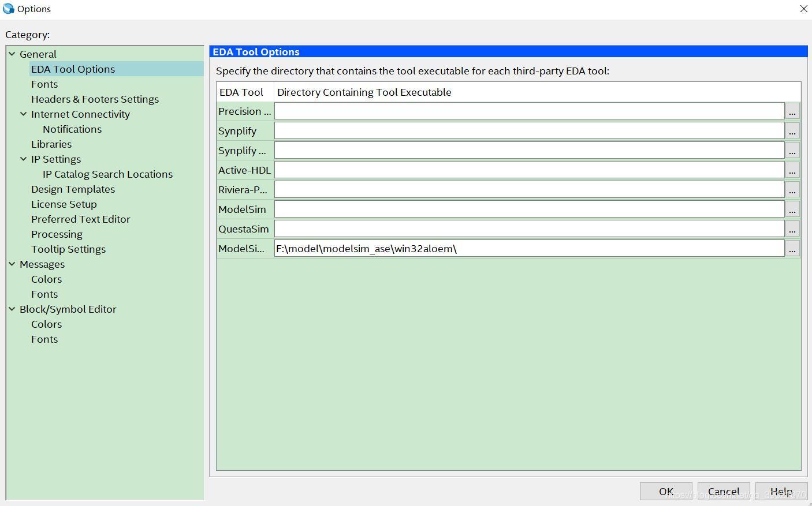Select Tooltip Settings category
Viewport: 812px width, 506px height.
[68, 249]
